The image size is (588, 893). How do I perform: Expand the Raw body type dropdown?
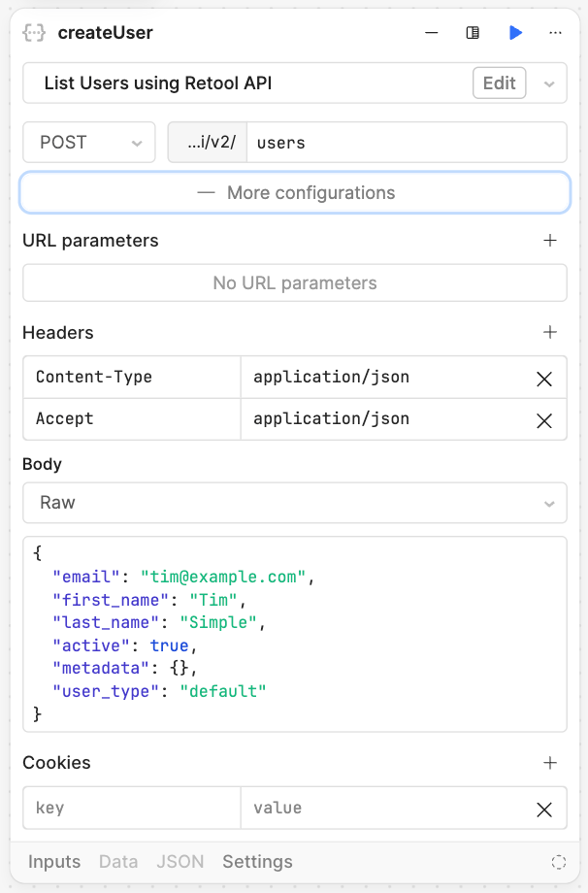coord(294,503)
